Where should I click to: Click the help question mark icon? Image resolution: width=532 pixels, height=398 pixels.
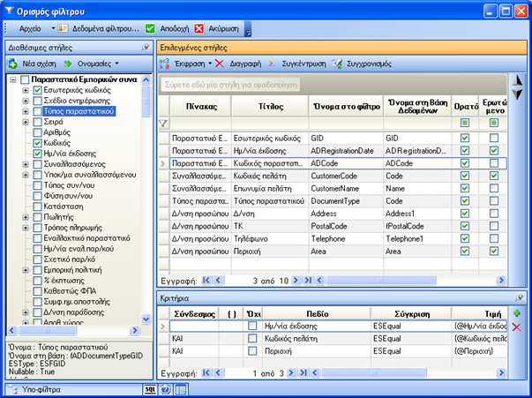166,389
